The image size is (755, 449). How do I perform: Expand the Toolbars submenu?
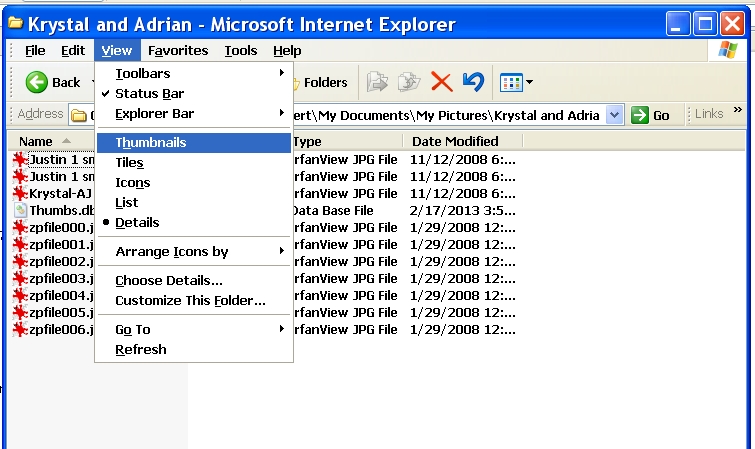coord(194,73)
